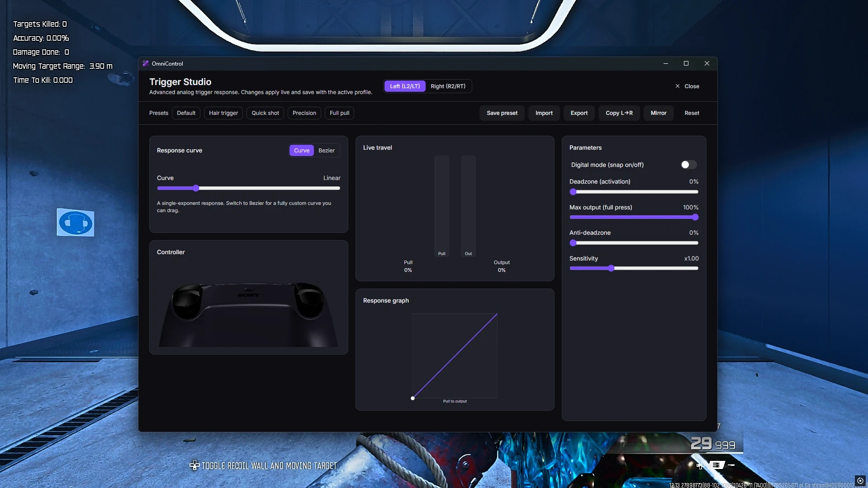Maximize the OmniControl window

click(686, 64)
